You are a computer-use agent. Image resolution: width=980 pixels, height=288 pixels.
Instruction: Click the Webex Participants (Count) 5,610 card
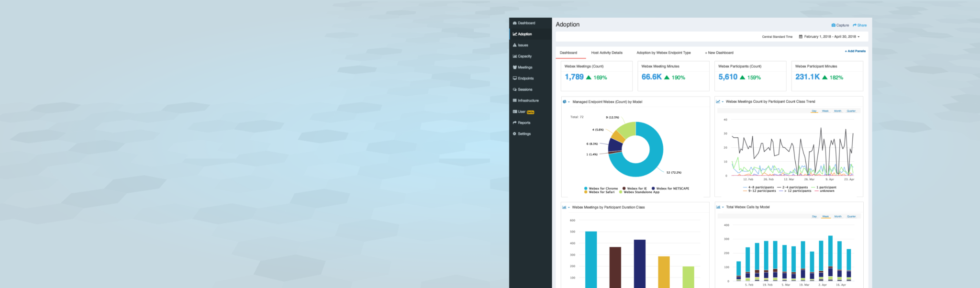coord(750,76)
